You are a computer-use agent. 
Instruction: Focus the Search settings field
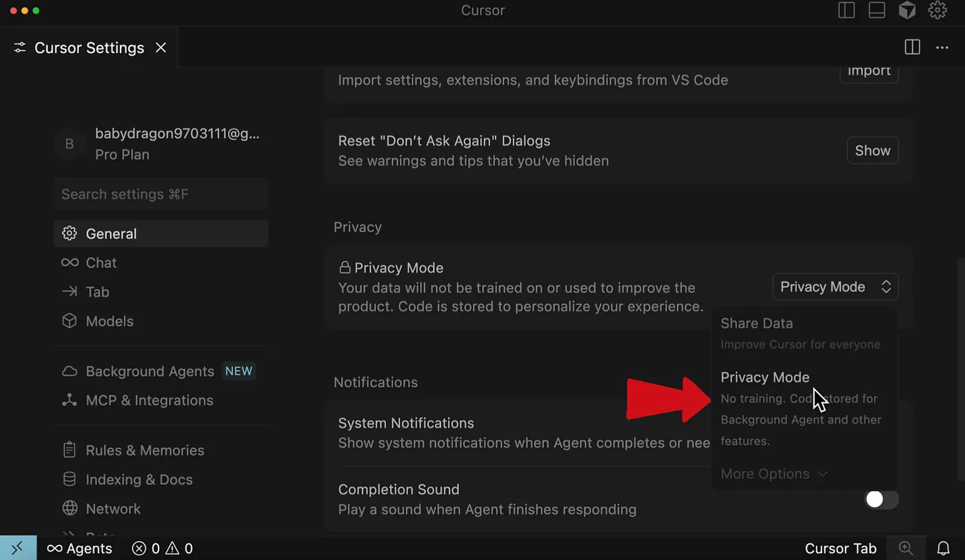pos(161,194)
